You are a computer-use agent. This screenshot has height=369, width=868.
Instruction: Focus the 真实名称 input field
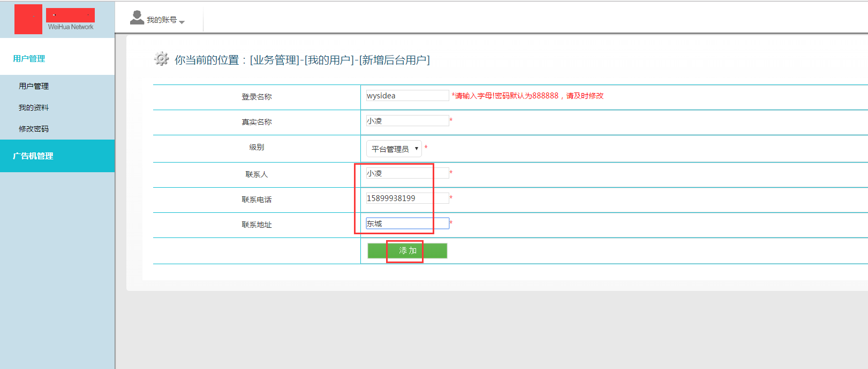coord(407,121)
